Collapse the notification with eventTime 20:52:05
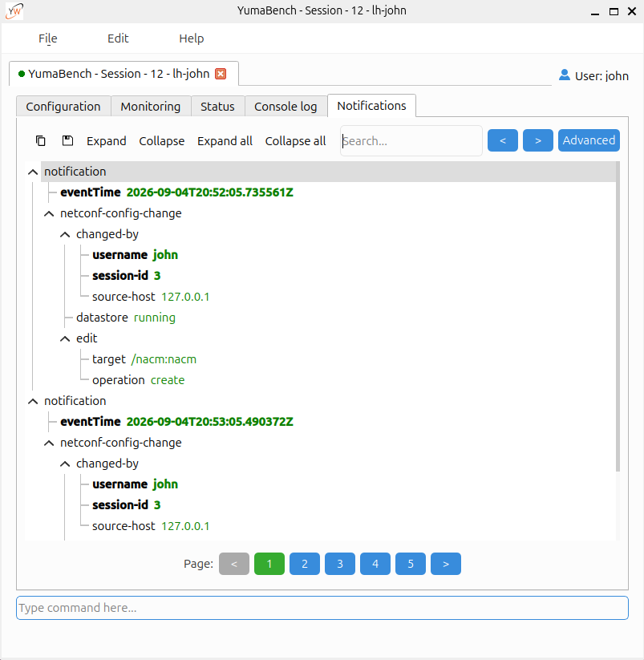644x660 pixels. pos(33,172)
